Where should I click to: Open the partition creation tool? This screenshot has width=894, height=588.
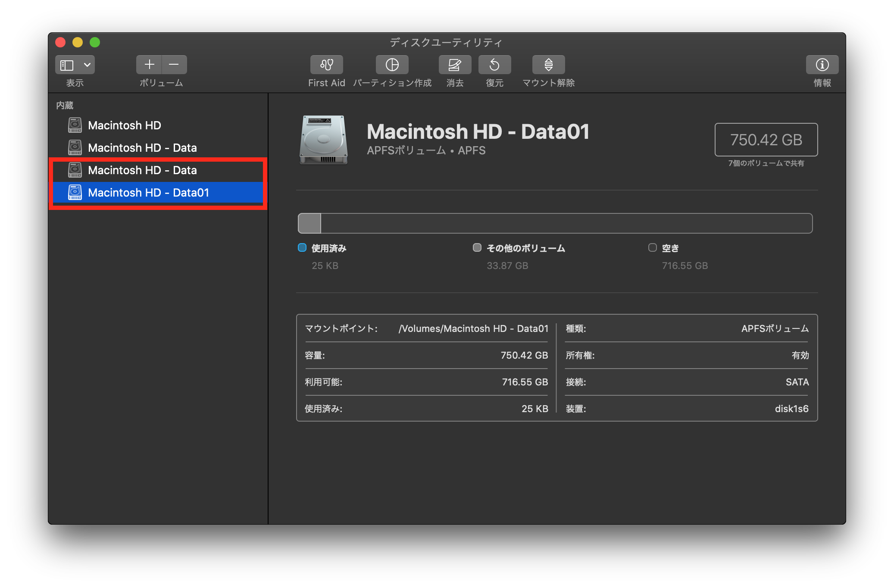tap(392, 65)
